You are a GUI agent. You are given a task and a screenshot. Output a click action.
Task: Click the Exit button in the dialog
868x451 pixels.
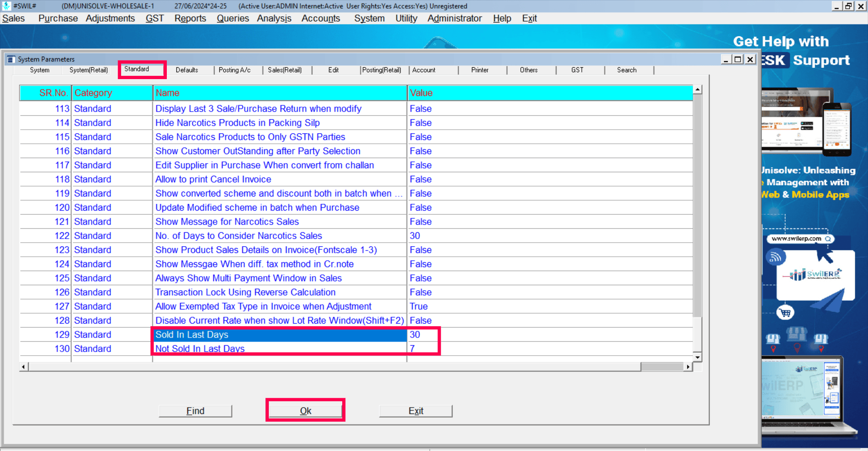click(x=415, y=411)
